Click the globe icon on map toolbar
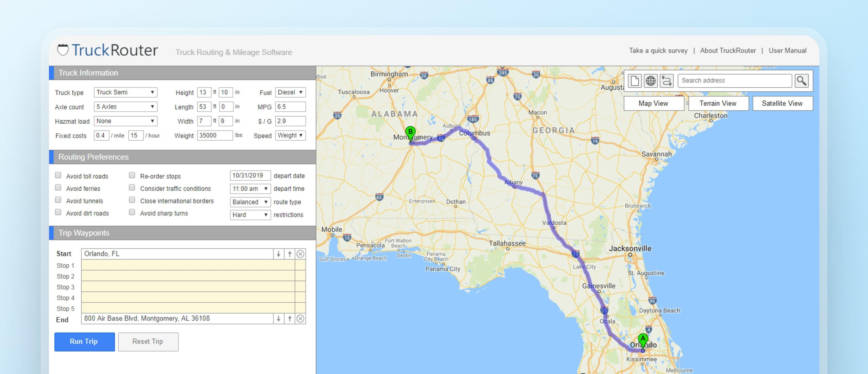This screenshot has height=374, width=868. click(x=651, y=81)
